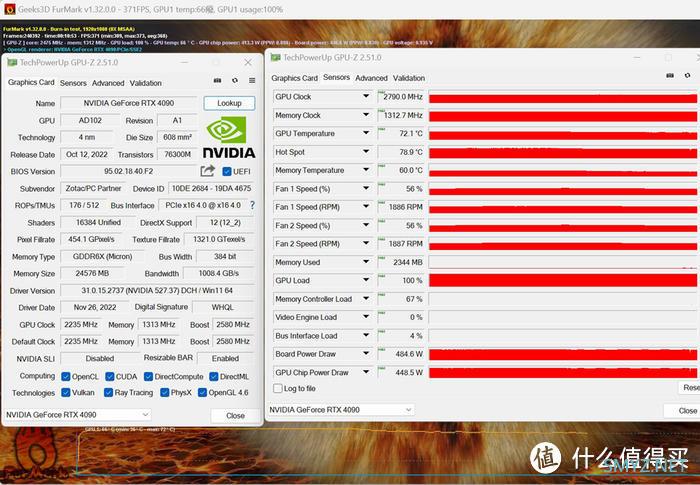
Task: Click the camera icon in Sensors GPU-Z window
Action: click(x=670, y=75)
